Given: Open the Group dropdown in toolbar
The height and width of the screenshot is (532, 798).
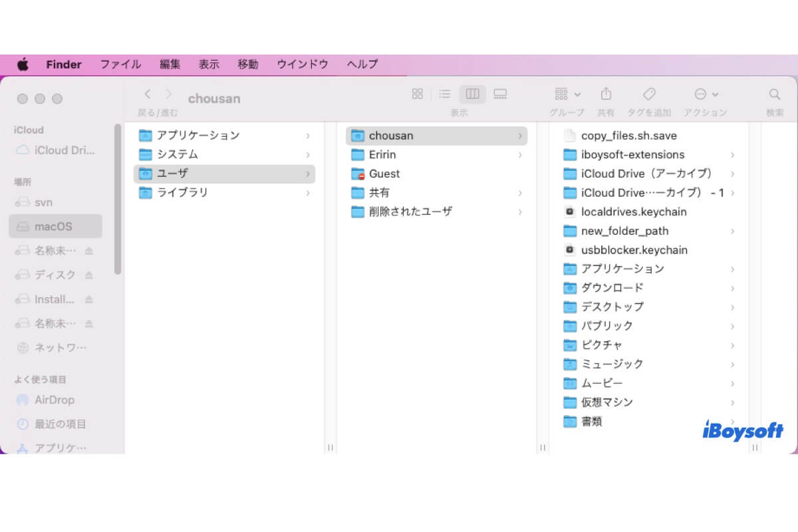Looking at the screenshot, I should (567, 94).
